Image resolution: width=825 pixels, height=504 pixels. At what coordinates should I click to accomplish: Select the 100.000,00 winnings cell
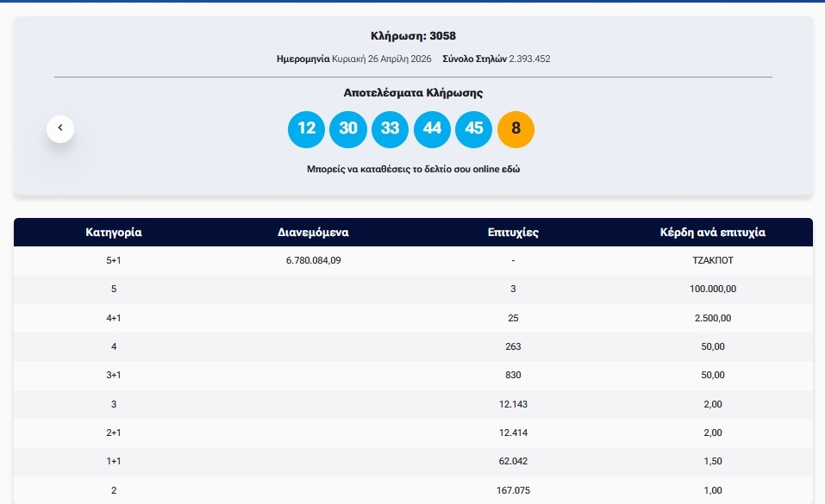712,289
